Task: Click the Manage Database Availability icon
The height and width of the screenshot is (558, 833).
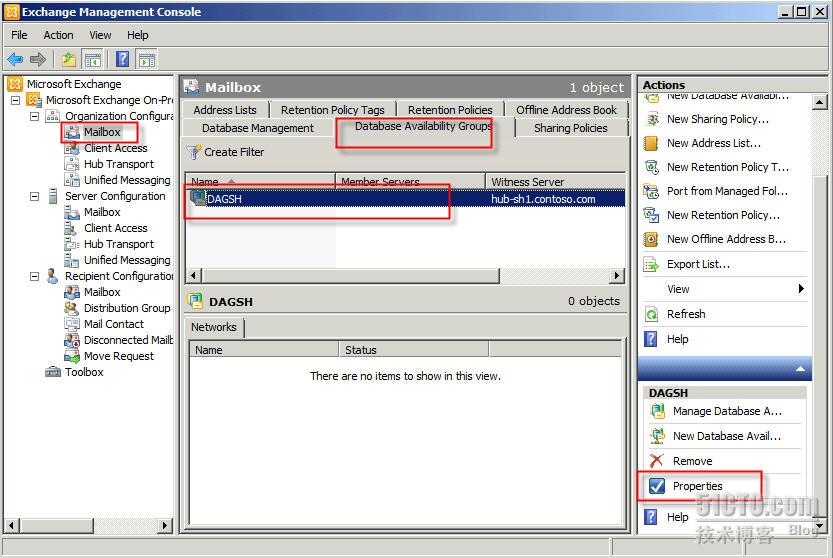Action: point(657,411)
